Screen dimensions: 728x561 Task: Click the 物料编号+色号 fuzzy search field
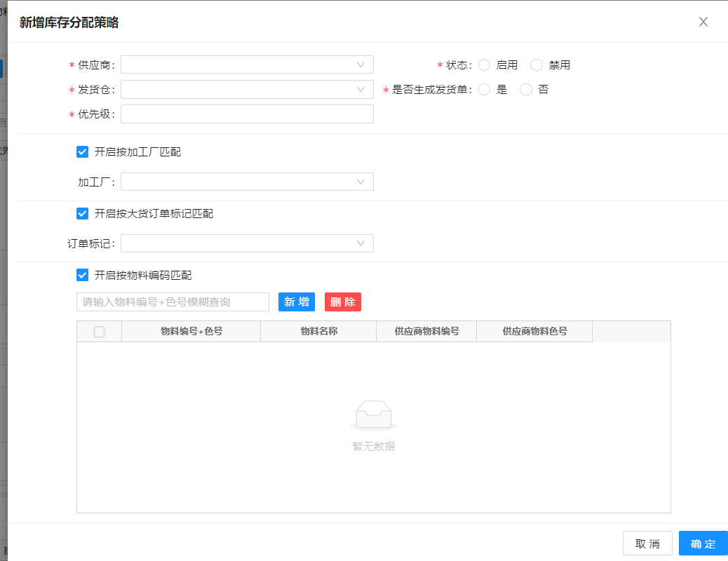click(x=173, y=302)
